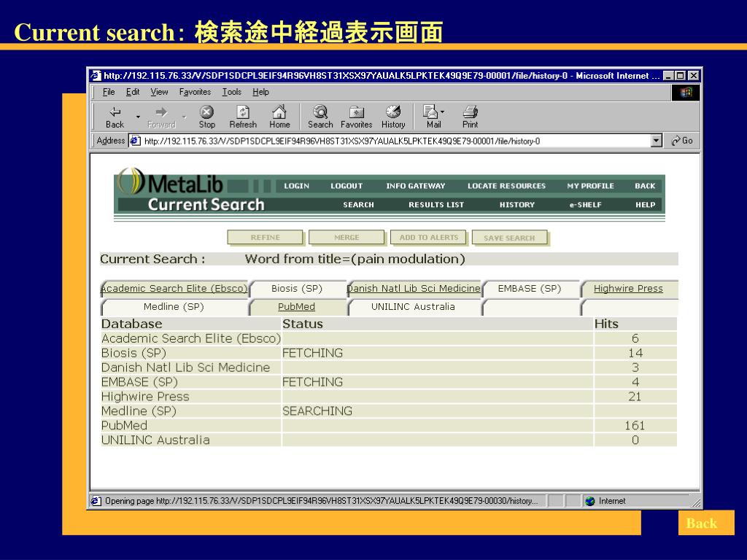Click the SEARCHING status for Medline (SP)

point(317,411)
